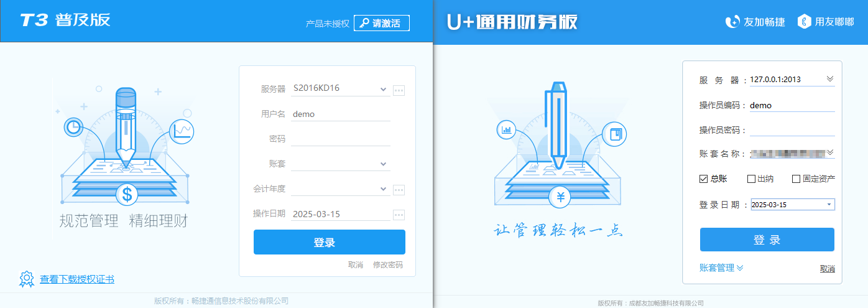
Task: Click the underlined 取消 in U+ window
Action: click(827, 269)
